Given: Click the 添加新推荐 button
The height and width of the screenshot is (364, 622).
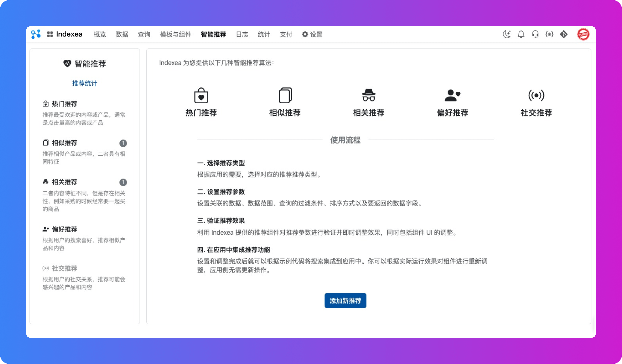Looking at the screenshot, I should (x=345, y=301).
